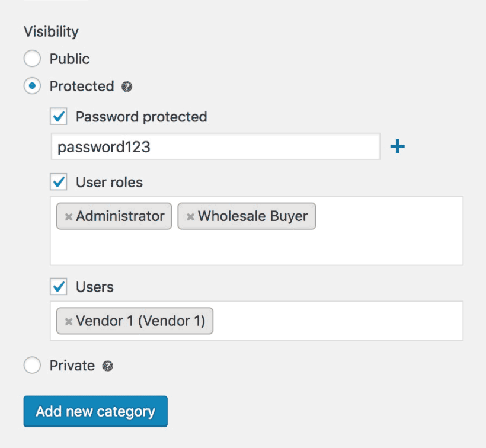This screenshot has height=448, width=486.
Task: Click the Wholesale Buyer tag label
Action: [x=253, y=216]
